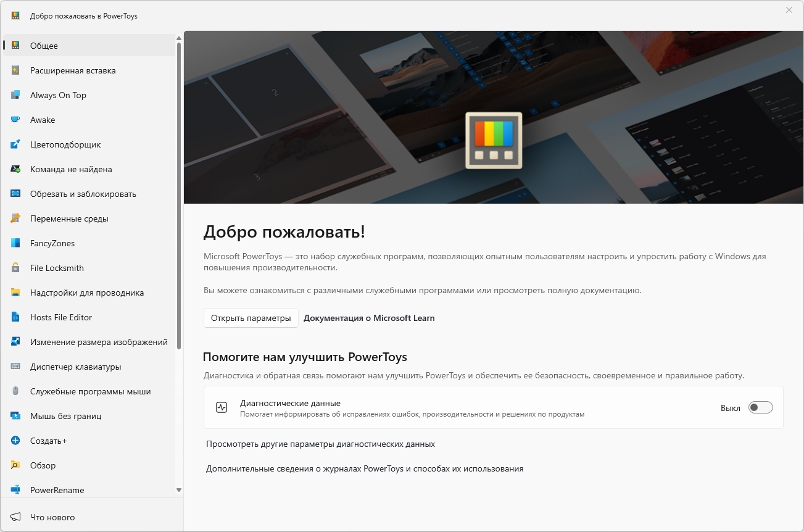This screenshot has height=532, width=804.
Task: Open Переменные среды page
Action: coord(89,218)
